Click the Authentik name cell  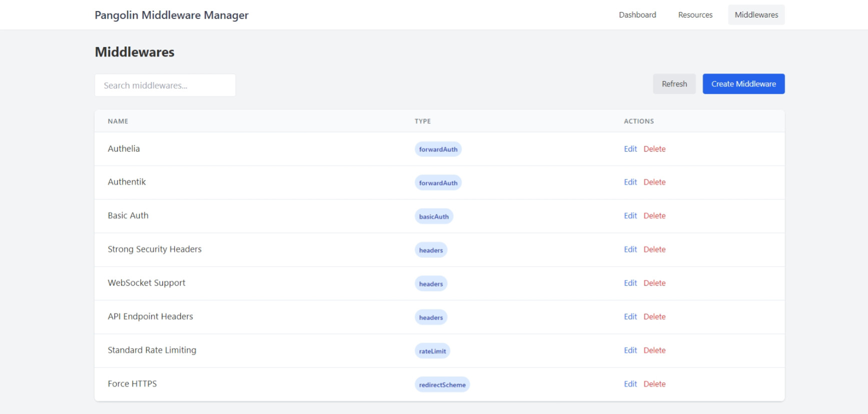[127, 182]
